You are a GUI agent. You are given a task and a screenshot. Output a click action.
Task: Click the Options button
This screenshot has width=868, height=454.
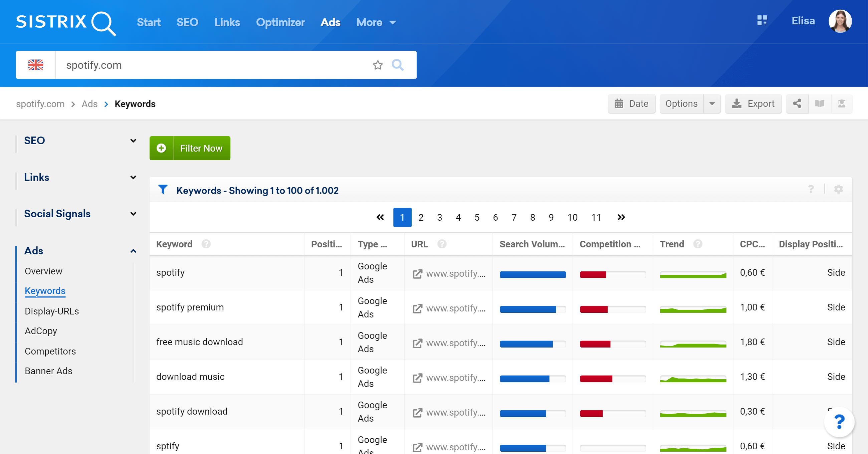pos(681,103)
